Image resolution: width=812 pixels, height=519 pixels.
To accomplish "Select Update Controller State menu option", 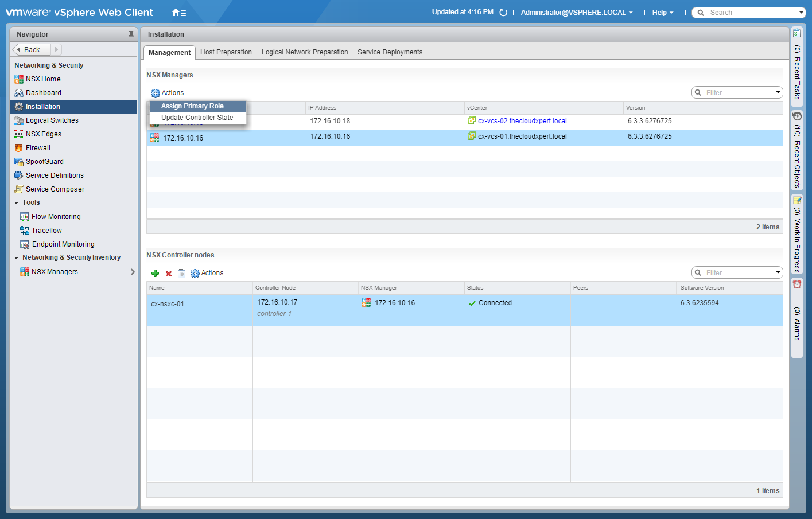I will [x=197, y=118].
